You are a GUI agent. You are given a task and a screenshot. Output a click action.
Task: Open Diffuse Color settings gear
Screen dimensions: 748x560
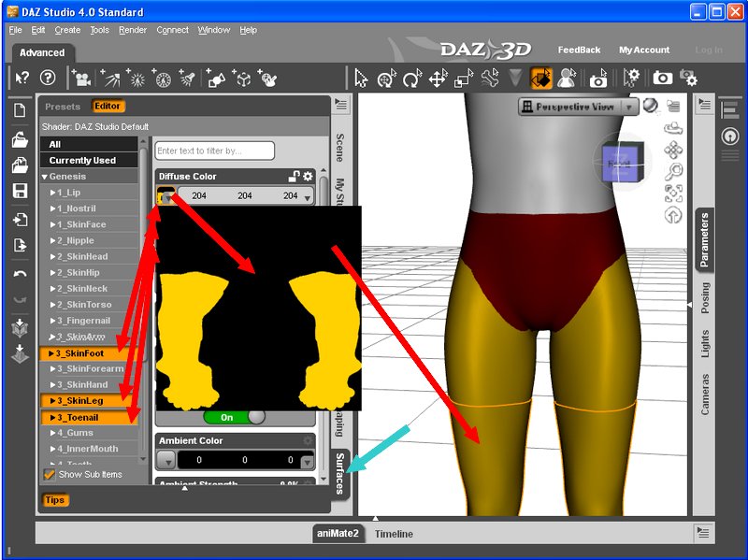(309, 177)
